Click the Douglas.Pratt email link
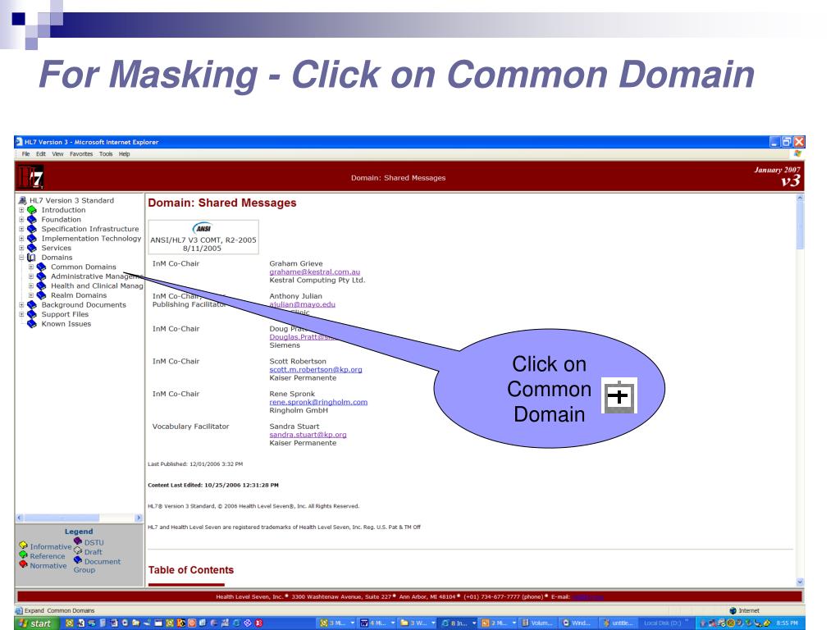The image size is (840, 630). point(302,337)
